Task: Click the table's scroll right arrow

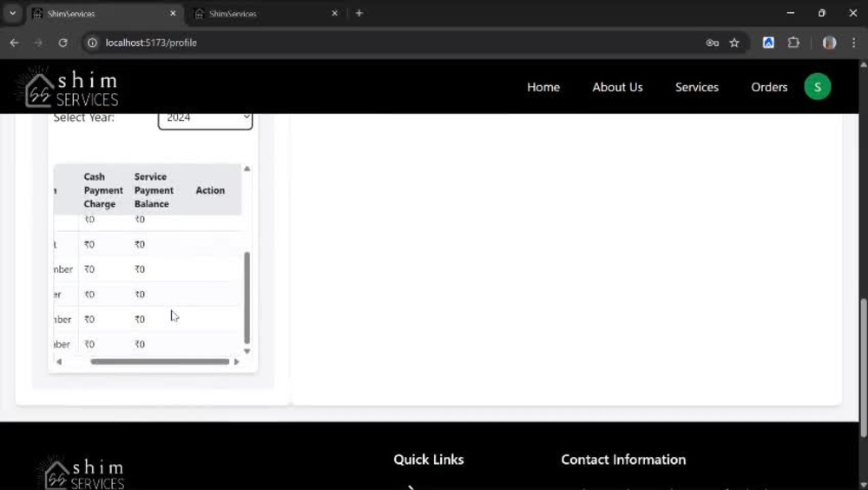Action: [236, 361]
